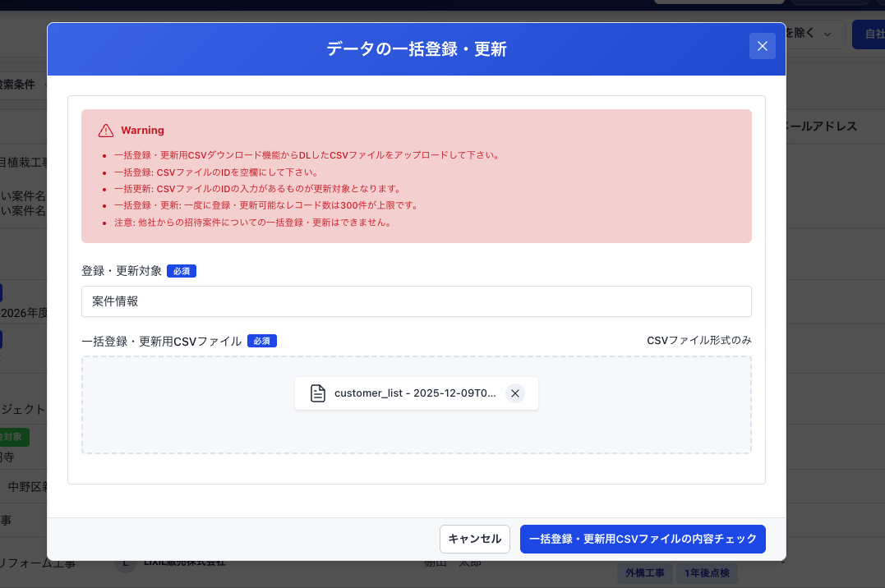885x588 pixels.
Task: Click the warning triangle icon in the alert
Action: click(x=105, y=130)
